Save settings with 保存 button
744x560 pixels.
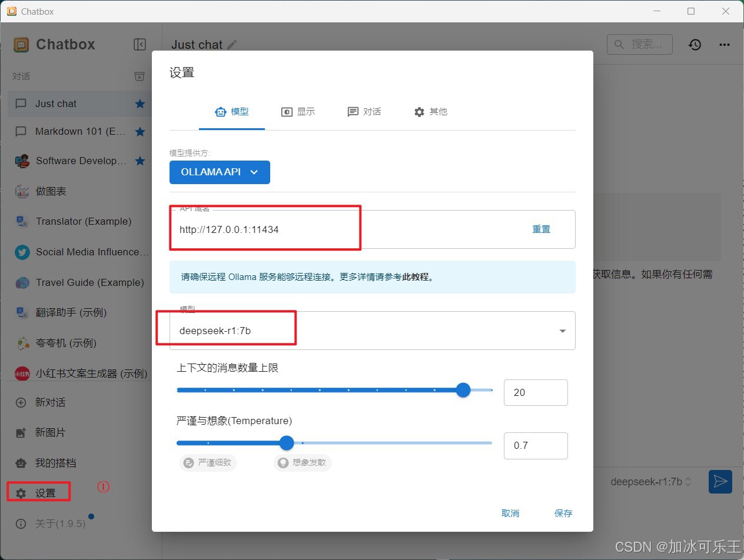(x=563, y=512)
